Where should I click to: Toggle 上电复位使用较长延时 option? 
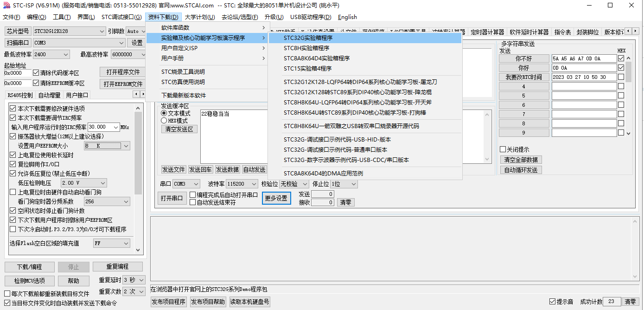pos(13,155)
